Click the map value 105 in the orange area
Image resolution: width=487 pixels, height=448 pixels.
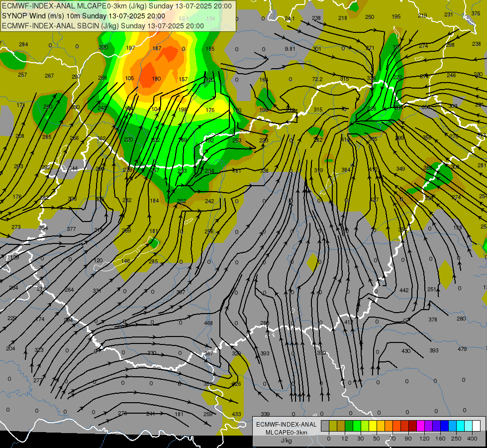pos(129,78)
